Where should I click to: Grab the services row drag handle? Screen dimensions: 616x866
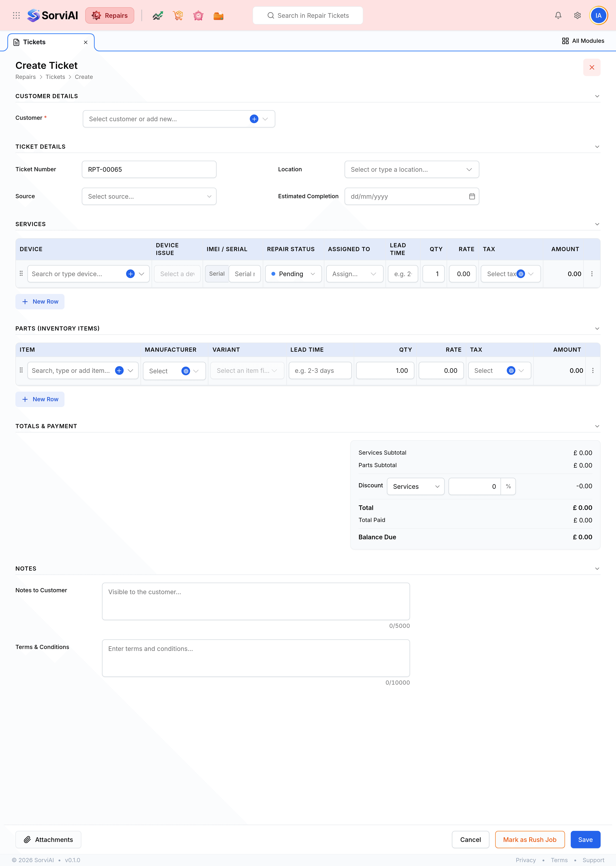click(x=21, y=273)
